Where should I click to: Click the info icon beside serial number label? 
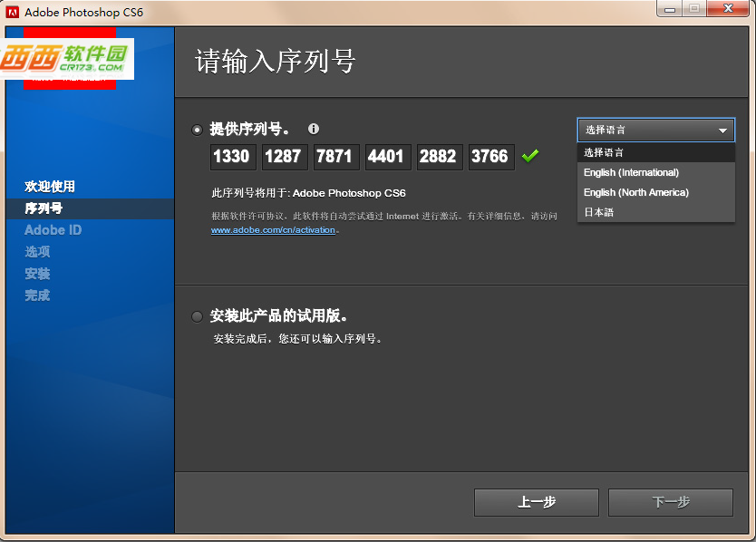pos(314,129)
